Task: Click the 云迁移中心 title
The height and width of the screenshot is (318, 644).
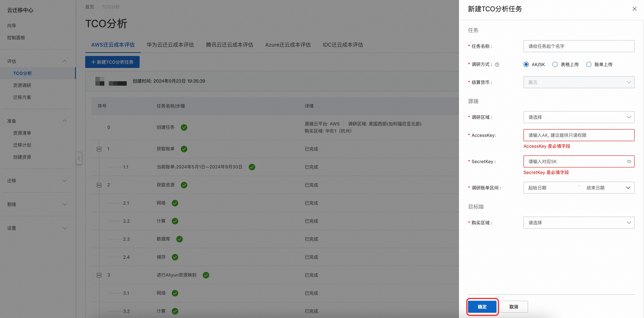Action: pyautogui.click(x=20, y=10)
